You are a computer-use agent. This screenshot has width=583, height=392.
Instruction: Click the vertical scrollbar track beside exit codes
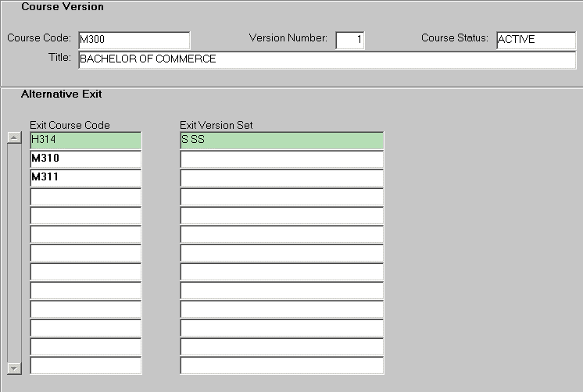pyautogui.click(x=13, y=250)
